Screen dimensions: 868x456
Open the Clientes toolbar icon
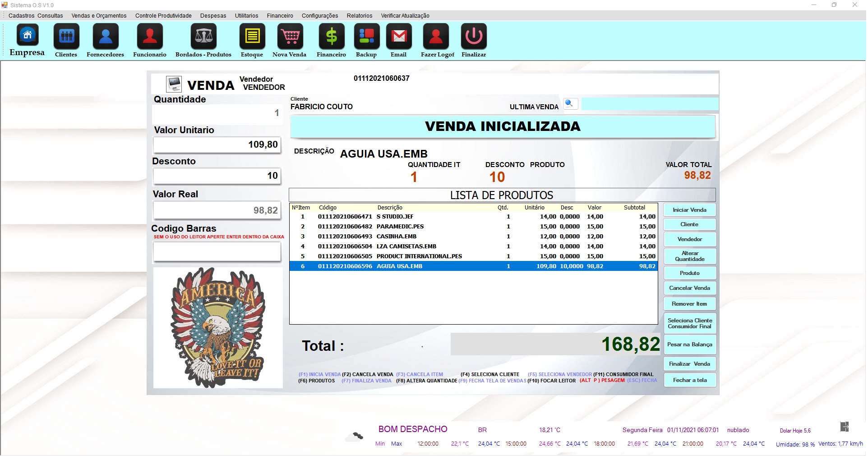66,36
